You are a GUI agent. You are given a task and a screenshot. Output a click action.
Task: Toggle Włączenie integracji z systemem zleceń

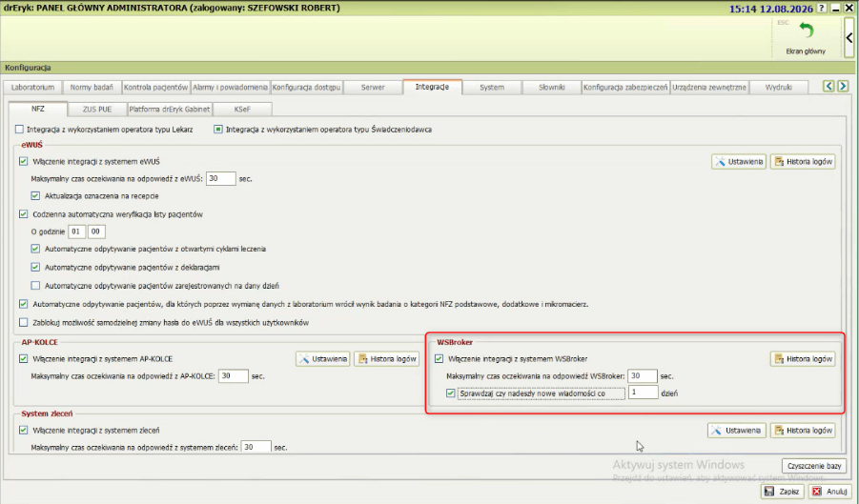pos(24,430)
